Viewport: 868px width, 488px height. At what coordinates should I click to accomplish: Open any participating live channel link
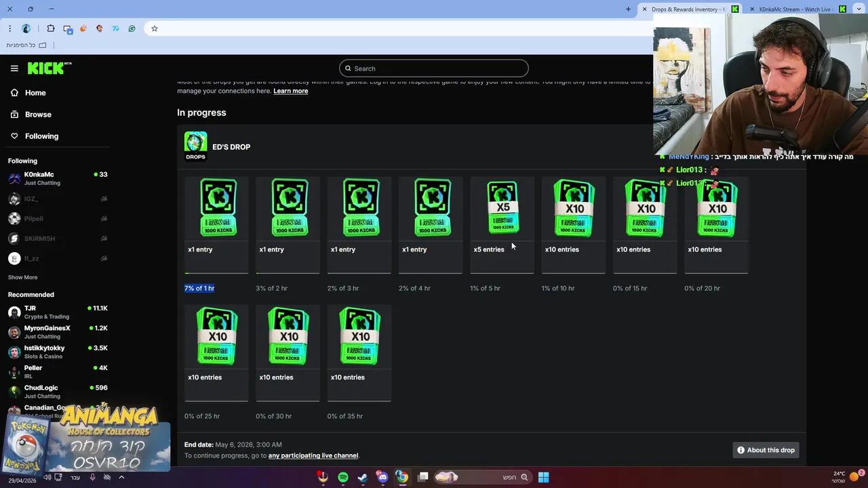click(x=313, y=455)
